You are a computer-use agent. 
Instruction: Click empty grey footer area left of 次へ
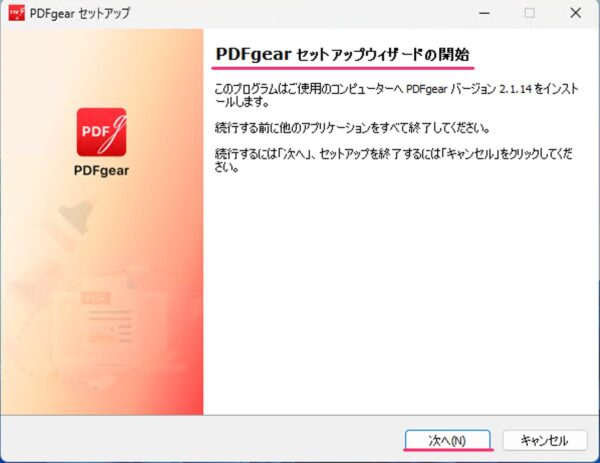point(200,440)
